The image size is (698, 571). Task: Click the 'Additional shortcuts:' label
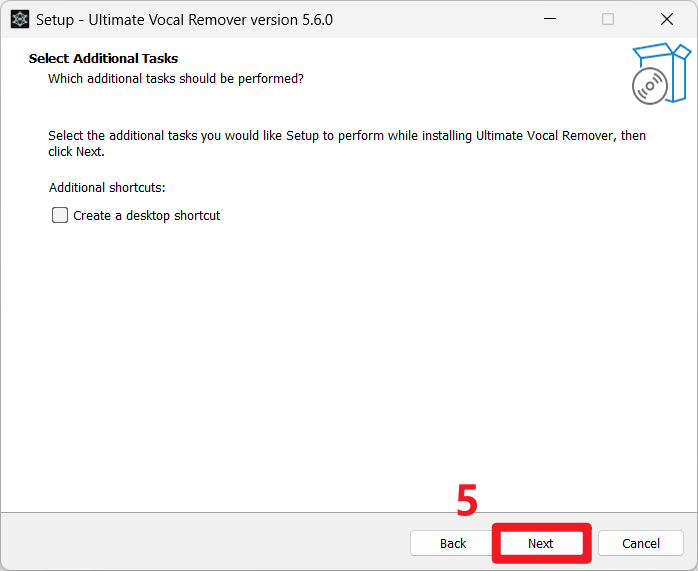click(107, 188)
